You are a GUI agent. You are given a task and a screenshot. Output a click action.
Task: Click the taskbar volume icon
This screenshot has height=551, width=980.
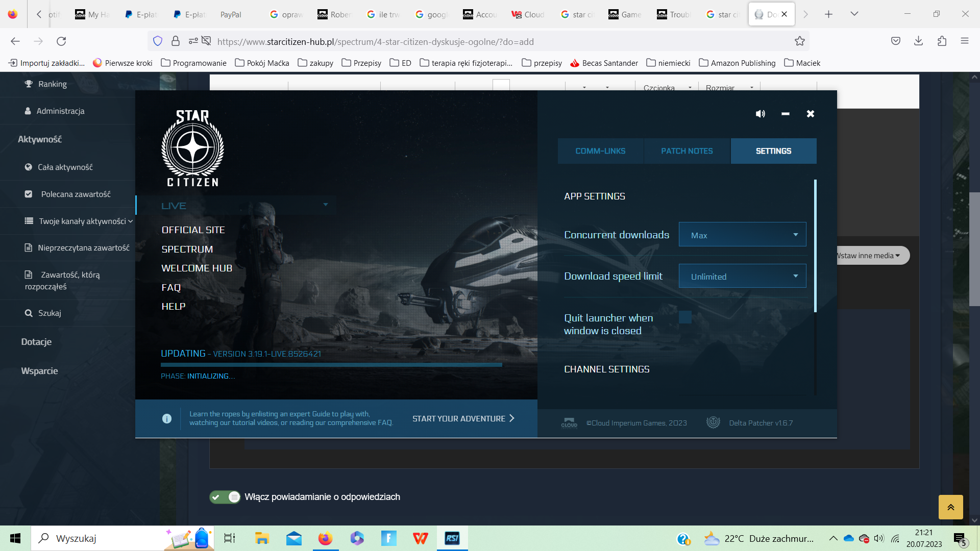coord(878,538)
